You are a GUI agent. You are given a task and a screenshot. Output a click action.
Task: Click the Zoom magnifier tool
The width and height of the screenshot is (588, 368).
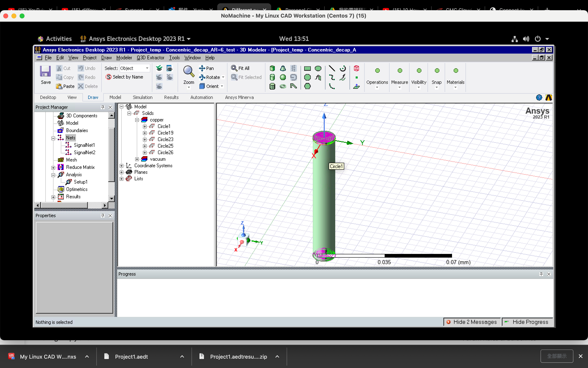pos(189,72)
